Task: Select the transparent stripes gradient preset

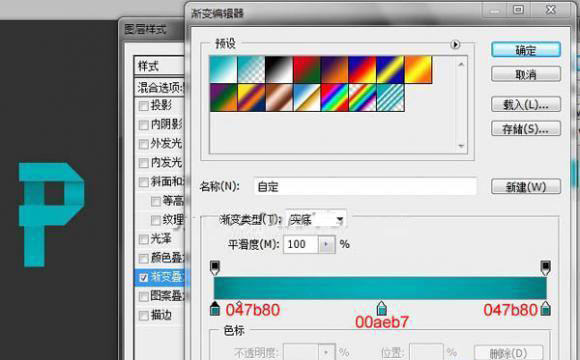Action: (390, 97)
